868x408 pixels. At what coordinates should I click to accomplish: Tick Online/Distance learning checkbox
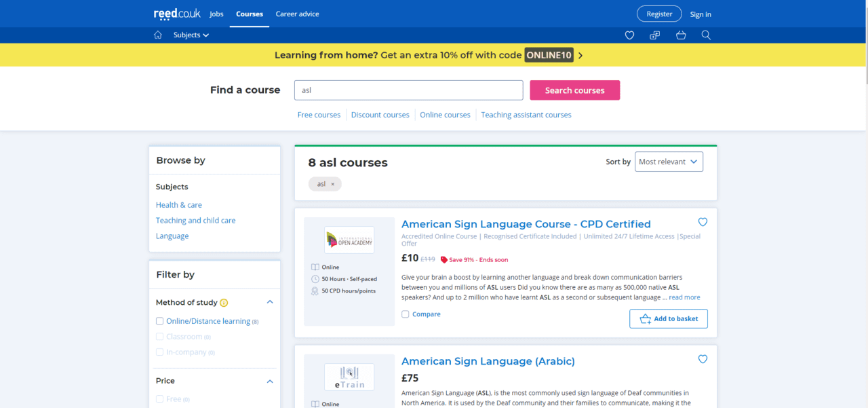[x=160, y=321]
